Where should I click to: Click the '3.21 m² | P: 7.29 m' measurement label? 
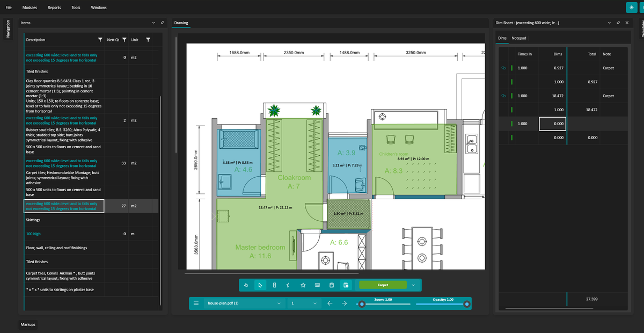point(348,165)
